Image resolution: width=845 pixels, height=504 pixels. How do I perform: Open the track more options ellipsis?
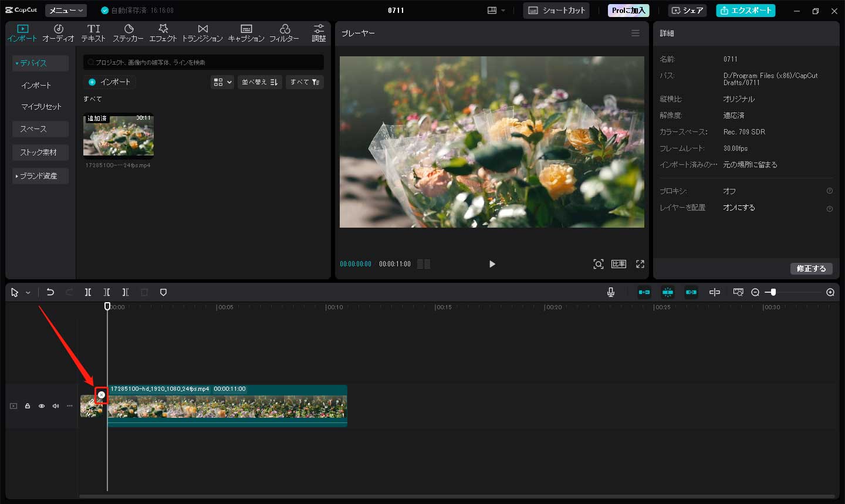[70, 406]
